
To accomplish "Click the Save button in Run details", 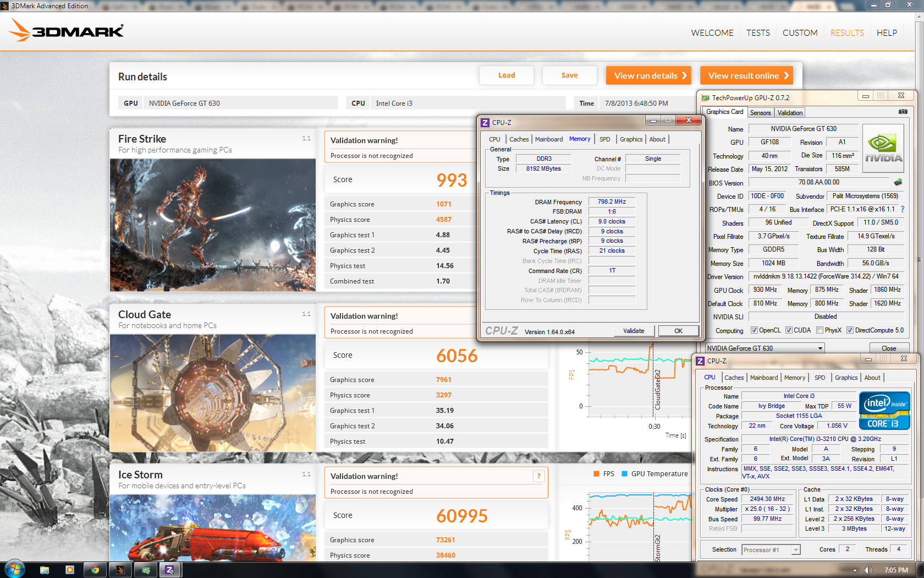I will [x=569, y=75].
